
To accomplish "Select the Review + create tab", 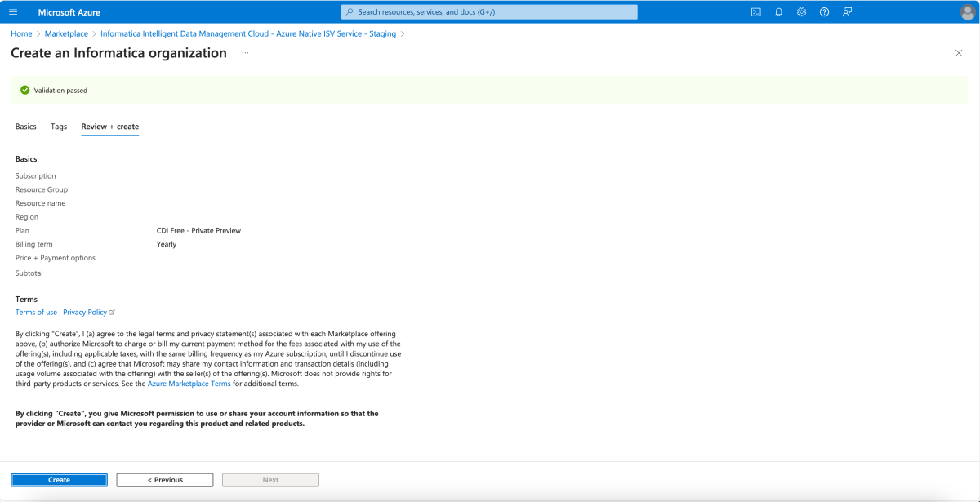I will (x=110, y=127).
